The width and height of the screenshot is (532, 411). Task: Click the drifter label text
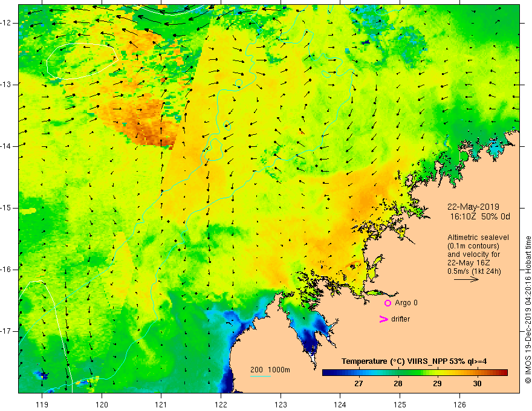(x=400, y=319)
